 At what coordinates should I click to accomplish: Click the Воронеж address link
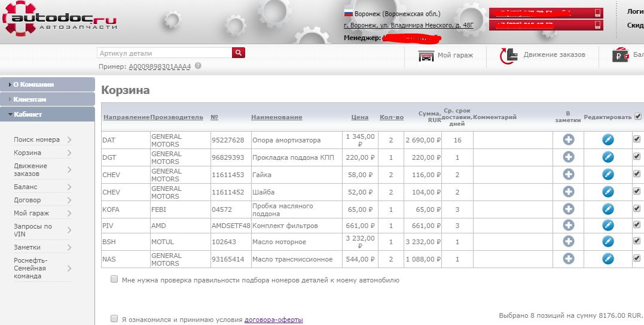point(408,26)
